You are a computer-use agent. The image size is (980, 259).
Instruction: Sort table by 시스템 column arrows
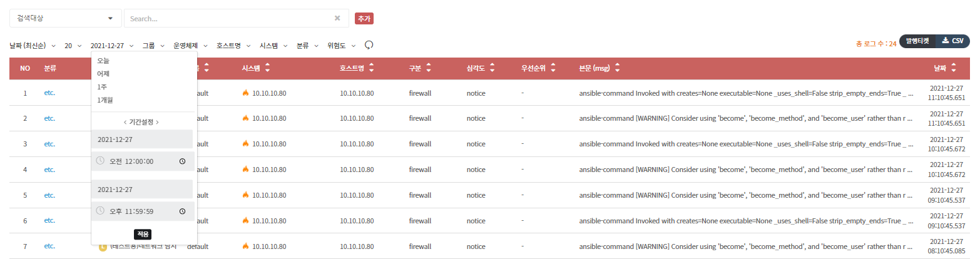[x=267, y=68]
